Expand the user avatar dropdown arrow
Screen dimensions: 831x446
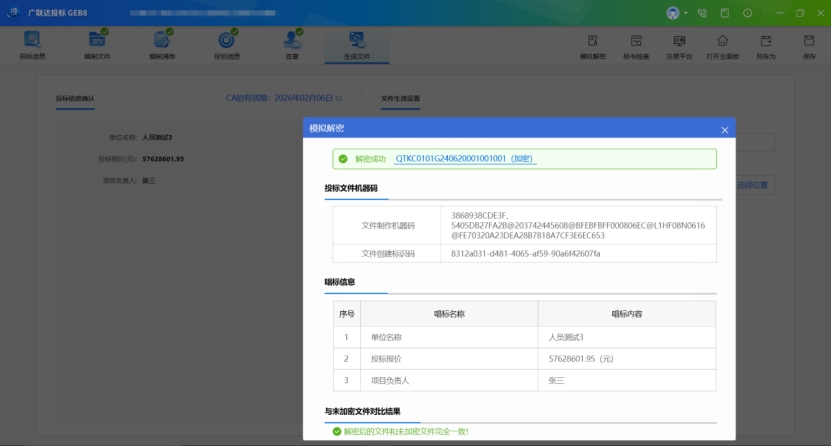coord(685,13)
